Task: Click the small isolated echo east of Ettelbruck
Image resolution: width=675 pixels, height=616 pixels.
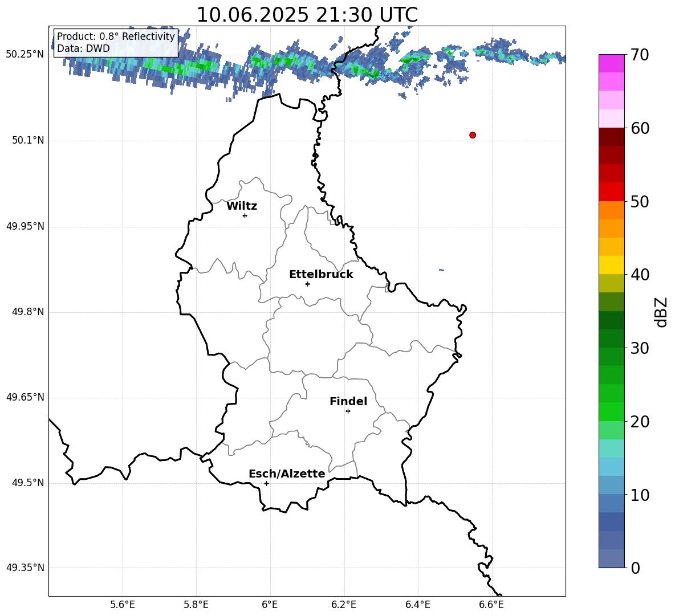Action: 441,270
